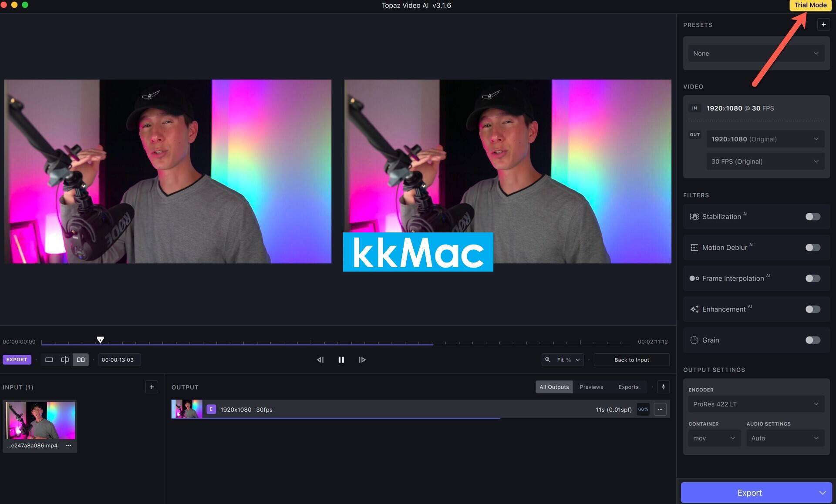This screenshot has height=504, width=836.
Task: Click the left original preview video
Action: point(168,171)
